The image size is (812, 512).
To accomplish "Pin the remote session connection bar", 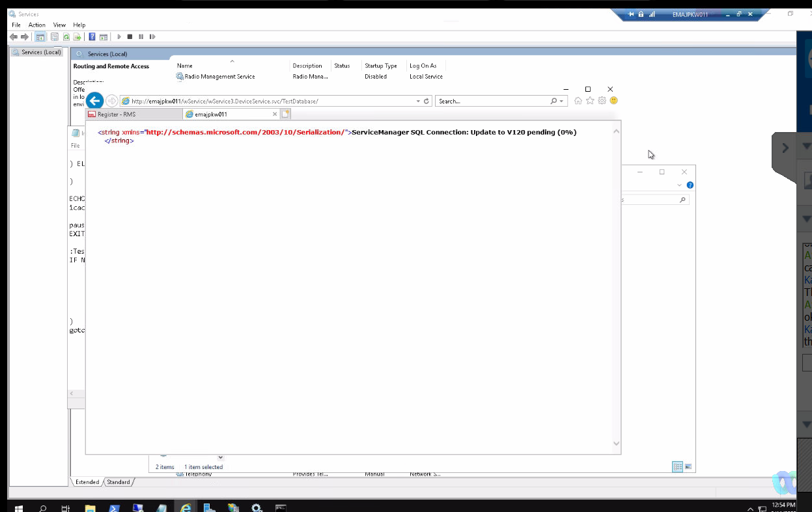I will point(630,14).
